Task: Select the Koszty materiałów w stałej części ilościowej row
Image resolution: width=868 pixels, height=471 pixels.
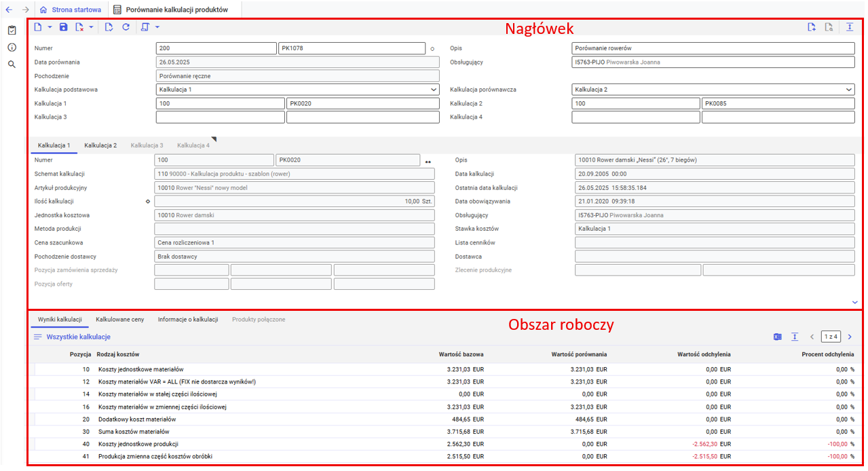Action: (444, 394)
